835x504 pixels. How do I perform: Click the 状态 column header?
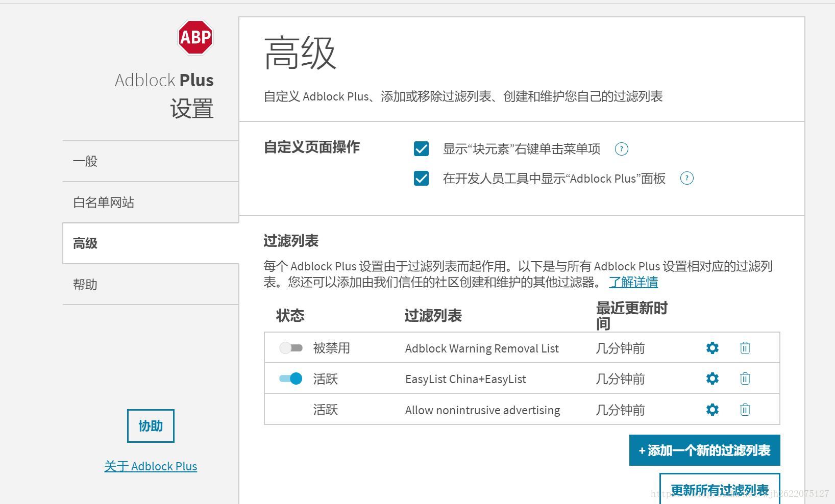[x=290, y=316]
